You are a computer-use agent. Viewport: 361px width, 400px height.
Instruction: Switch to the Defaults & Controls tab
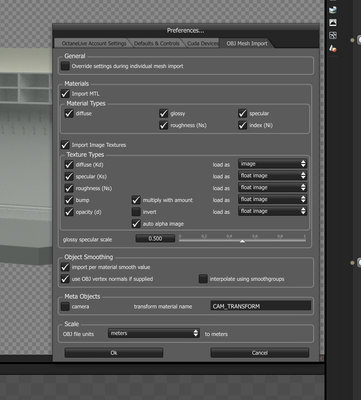coord(157,43)
